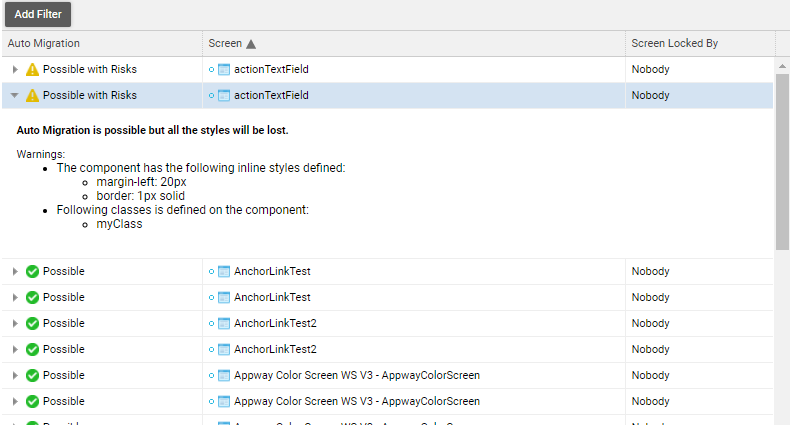The height and width of the screenshot is (425, 791).
Task: Click the green check icon of first Appway Color Screen row
Action: (32, 376)
